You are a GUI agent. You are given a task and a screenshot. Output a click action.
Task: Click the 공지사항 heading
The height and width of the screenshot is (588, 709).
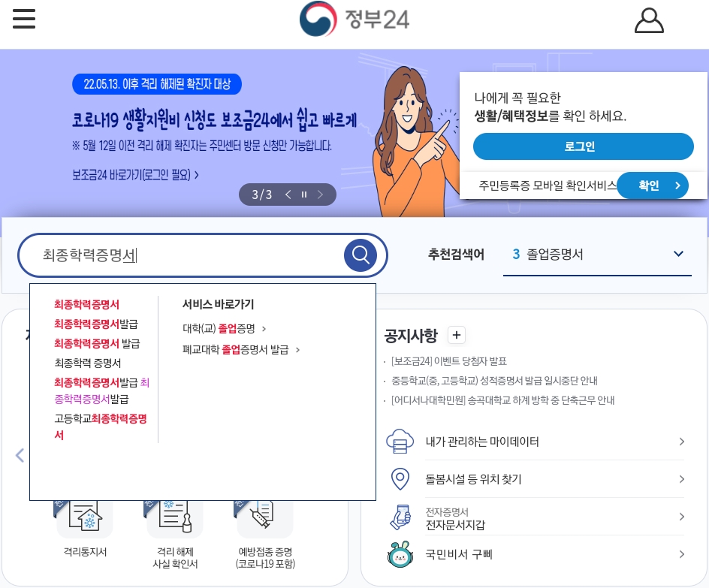(411, 336)
